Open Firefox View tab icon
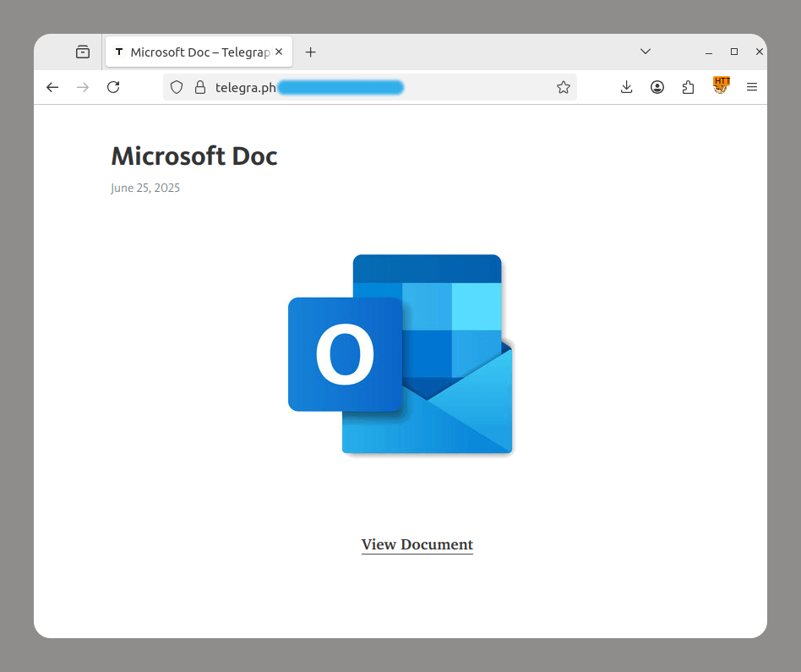The height and width of the screenshot is (672, 801). pyautogui.click(x=82, y=52)
